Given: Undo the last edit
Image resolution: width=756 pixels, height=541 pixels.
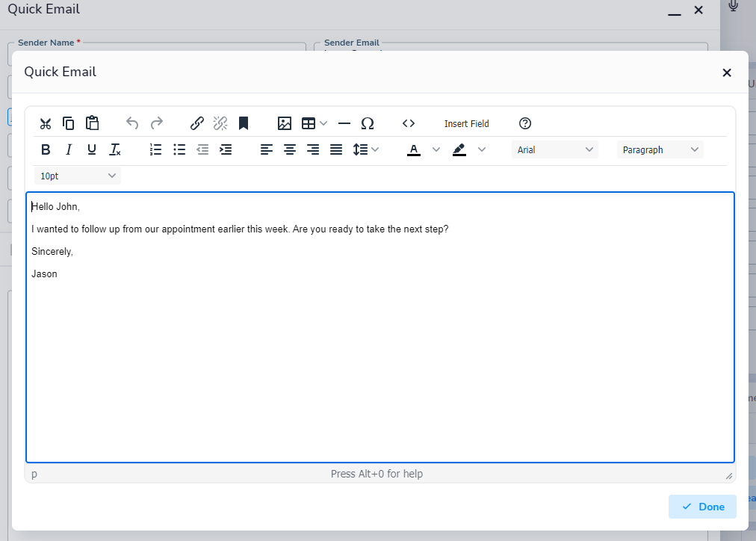Looking at the screenshot, I should [132, 123].
